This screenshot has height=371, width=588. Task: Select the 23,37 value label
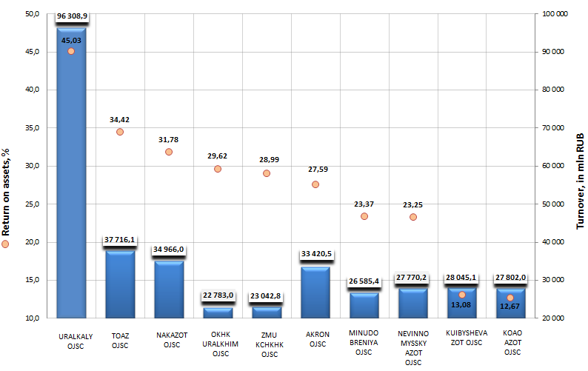pos(364,204)
